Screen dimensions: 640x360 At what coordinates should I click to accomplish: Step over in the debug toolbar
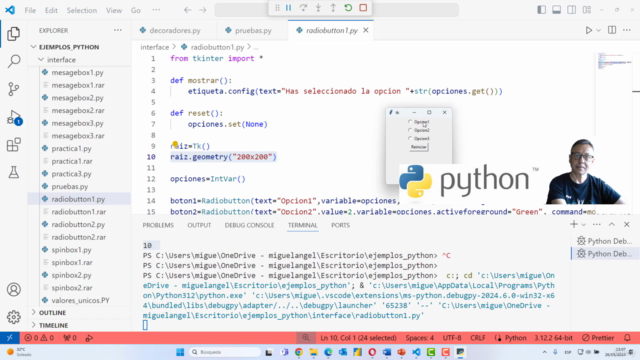point(303,8)
